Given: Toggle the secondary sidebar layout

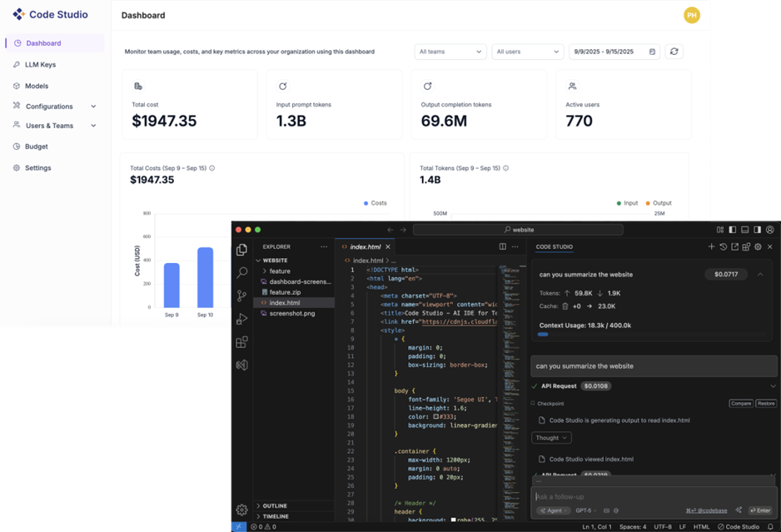Looking at the screenshot, I should (758, 229).
